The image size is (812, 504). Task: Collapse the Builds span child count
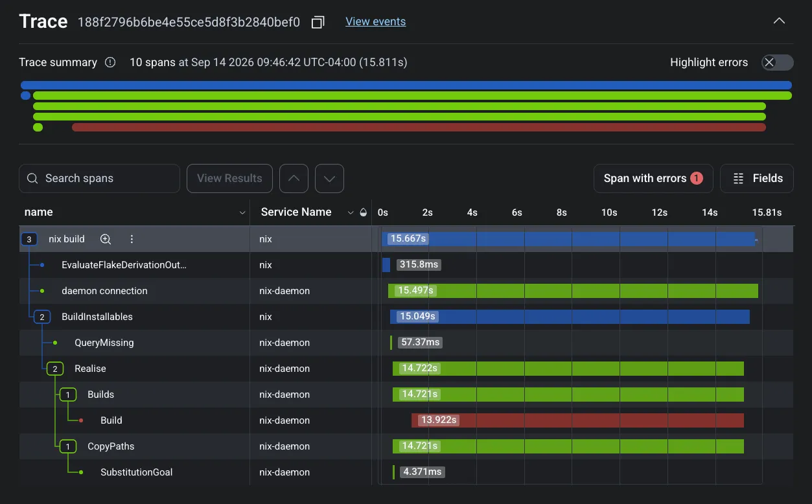coord(67,395)
